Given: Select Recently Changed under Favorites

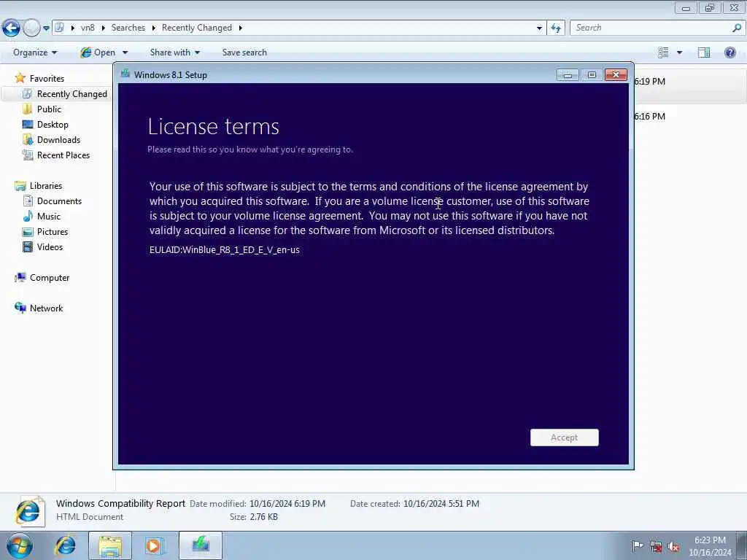Looking at the screenshot, I should (x=72, y=94).
